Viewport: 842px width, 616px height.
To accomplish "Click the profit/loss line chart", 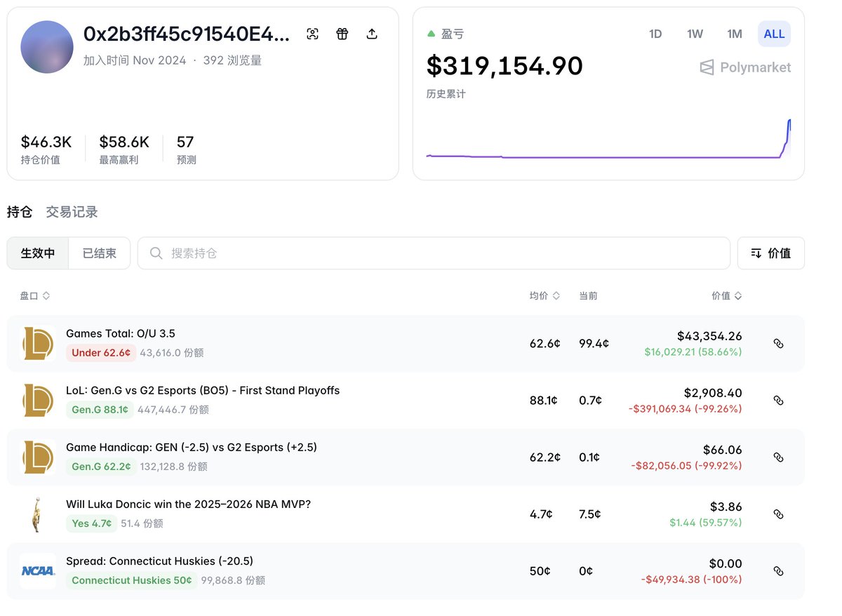I will [608, 139].
